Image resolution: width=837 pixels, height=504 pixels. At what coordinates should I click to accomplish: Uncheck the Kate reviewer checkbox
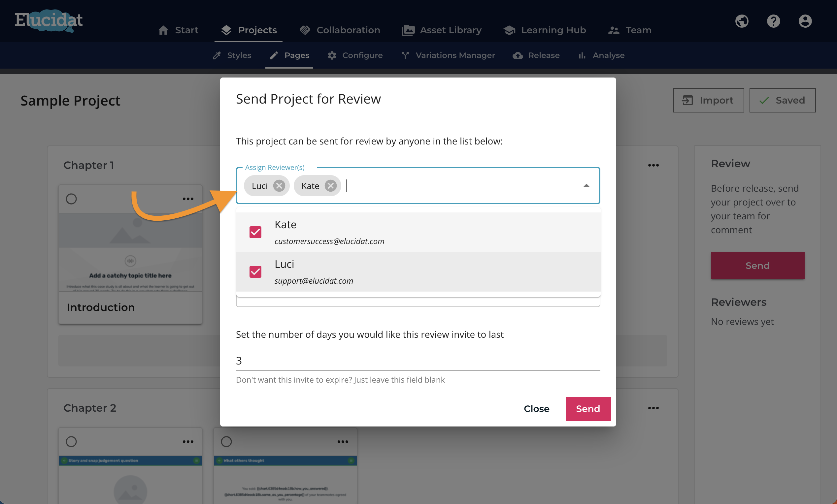point(255,233)
